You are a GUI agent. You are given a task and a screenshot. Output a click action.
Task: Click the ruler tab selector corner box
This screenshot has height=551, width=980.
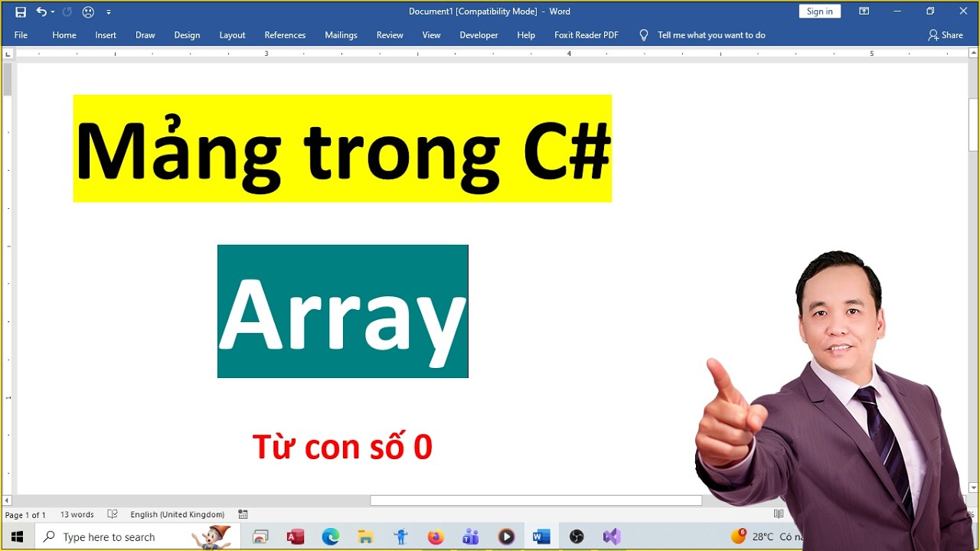click(8, 54)
